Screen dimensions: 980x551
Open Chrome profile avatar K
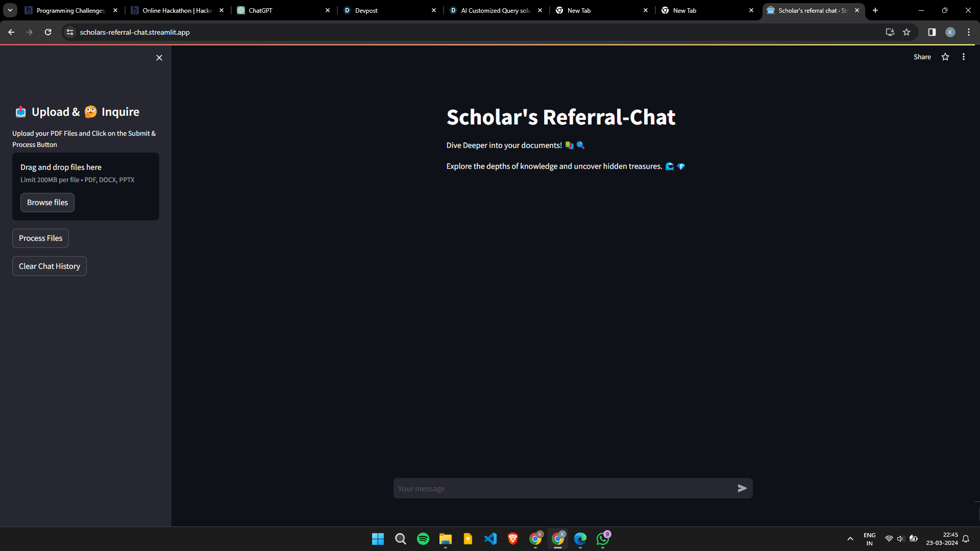point(950,32)
